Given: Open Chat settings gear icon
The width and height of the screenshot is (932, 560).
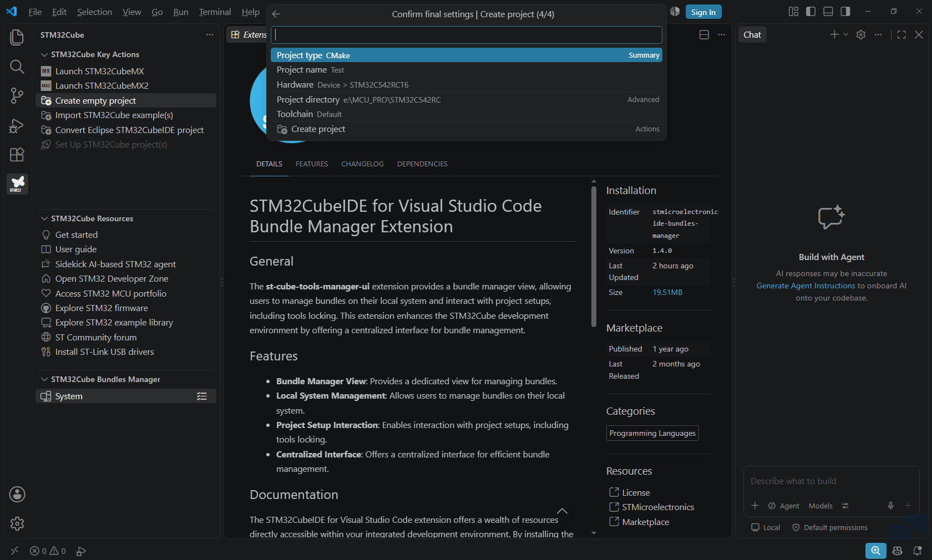Looking at the screenshot, I should click(x=861, y=34).
